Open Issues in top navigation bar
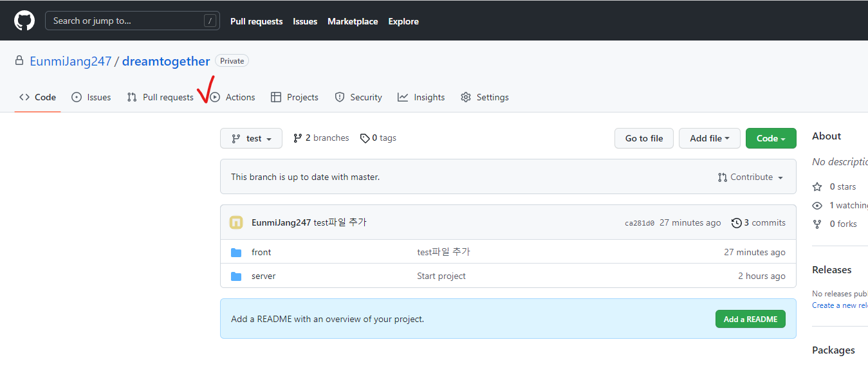Screen dimensions: 868x369 (305, 21)
